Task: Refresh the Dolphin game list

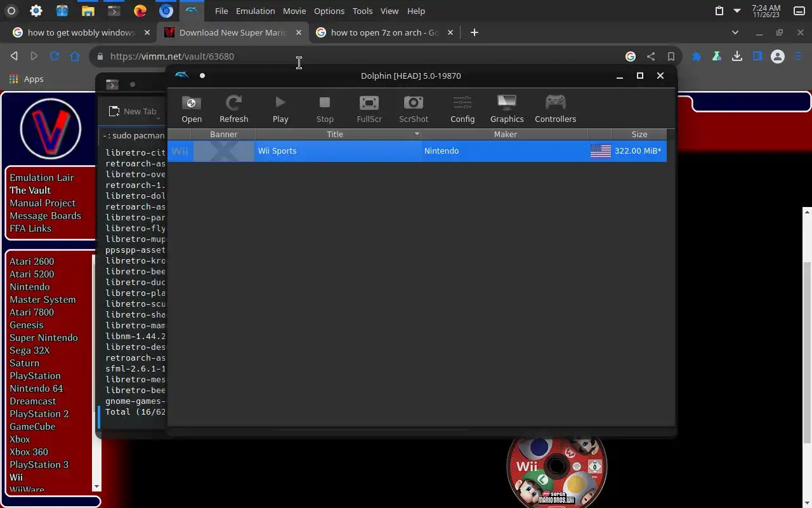Action: coord(233,109)
